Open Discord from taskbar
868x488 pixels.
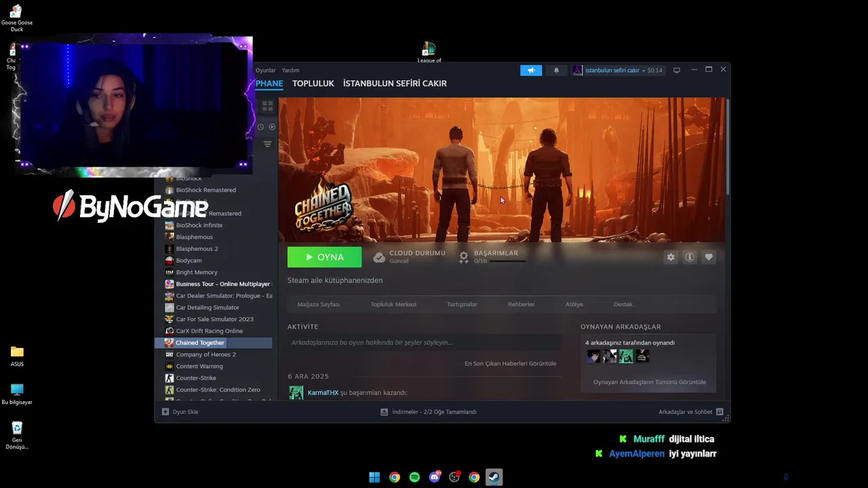pyautogui.click(x=435, y=477)
